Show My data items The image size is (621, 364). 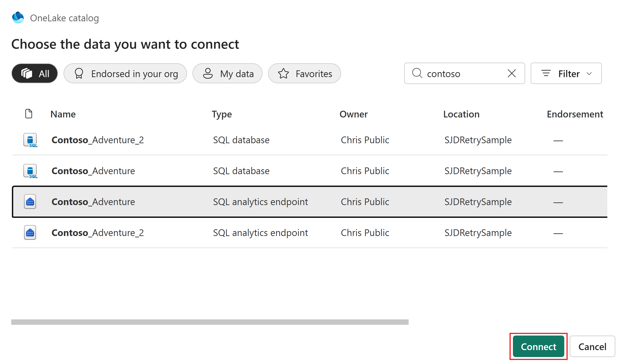pos(227,74)
